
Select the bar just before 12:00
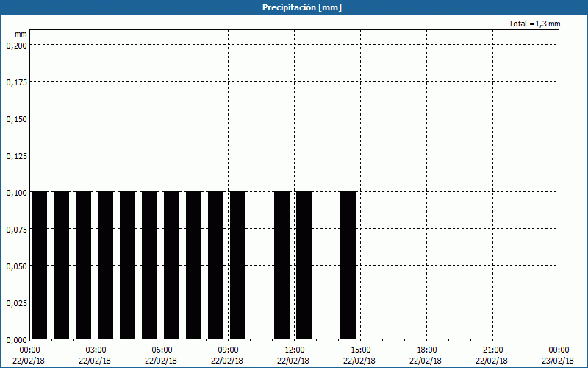coord(282,265)
